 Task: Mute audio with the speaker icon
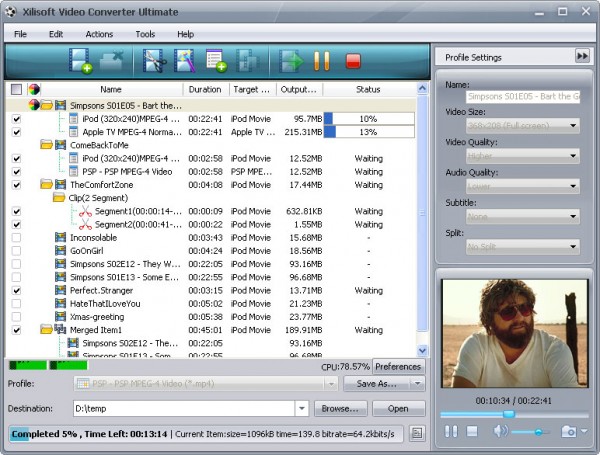(x=500, y=431)
